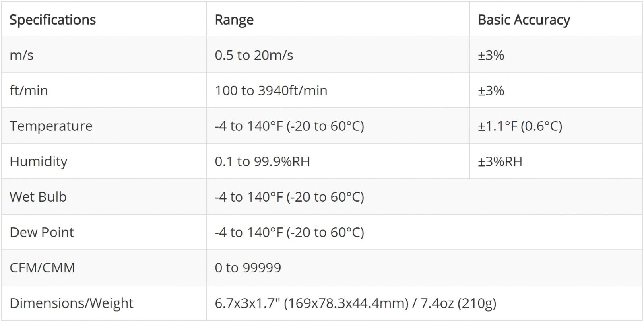This screenshot has height=322, width=644.
Task: Select the m/s row label
Action: coord(22,55)
